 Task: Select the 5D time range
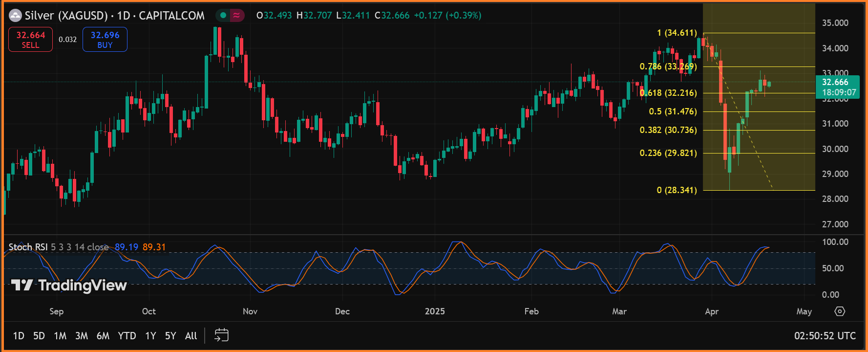tap(39, 336)
